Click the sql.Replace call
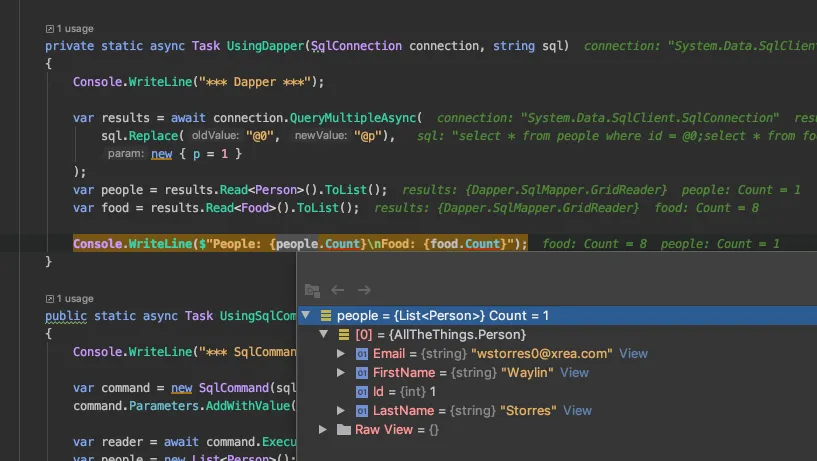 click(139, 136)
